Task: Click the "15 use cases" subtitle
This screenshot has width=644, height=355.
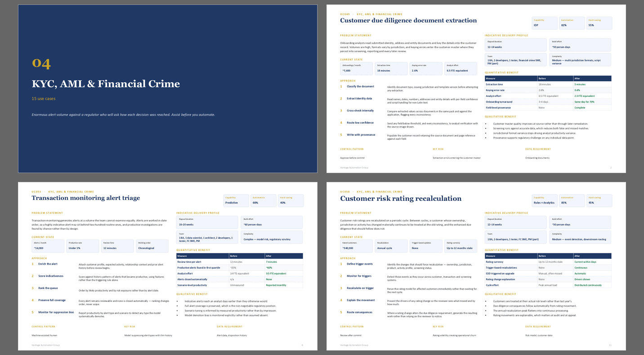Action: 44,98
